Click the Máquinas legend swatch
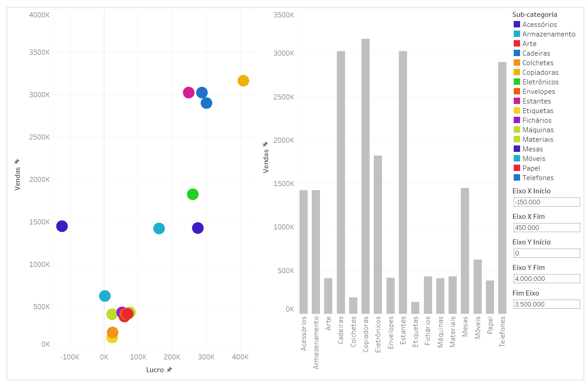Image resolution: width=588 pixels, height=384 pixels. click(x=517, y=130)
